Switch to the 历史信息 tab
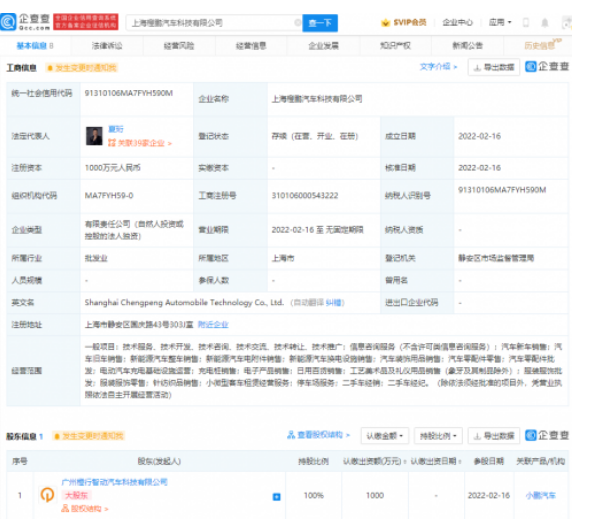Viewport: 615px width, 520px height. pos(542,45)
